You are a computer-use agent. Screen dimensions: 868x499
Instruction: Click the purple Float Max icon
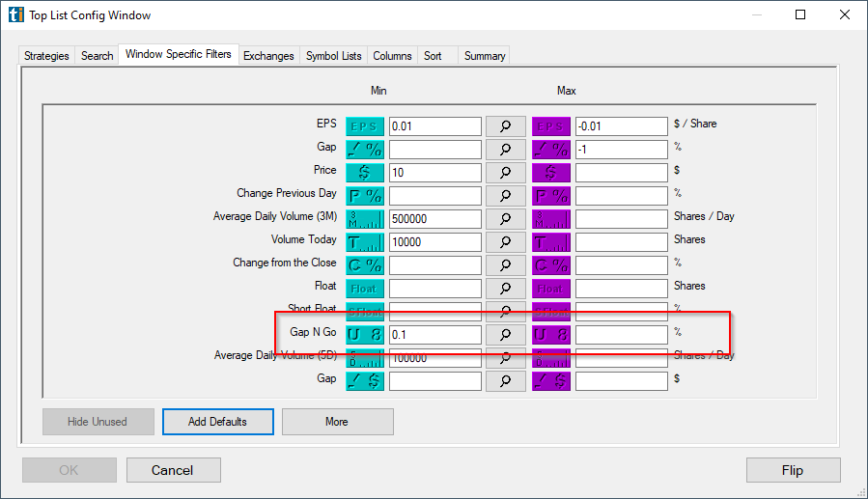pos(550,289)
